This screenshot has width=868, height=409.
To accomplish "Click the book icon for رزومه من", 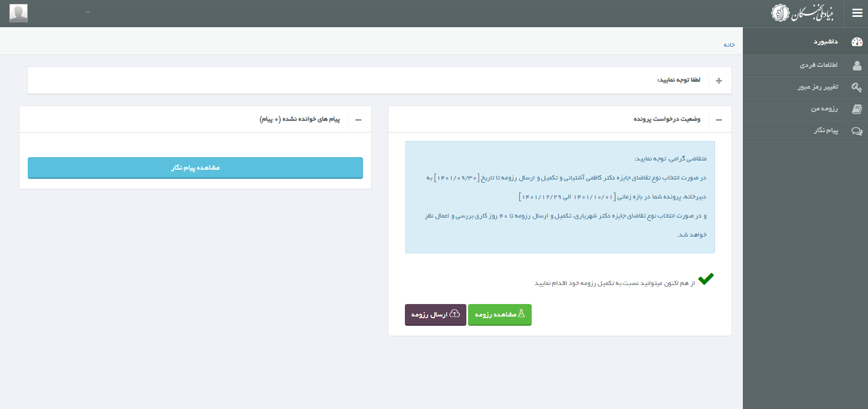I will pos(857,109).
